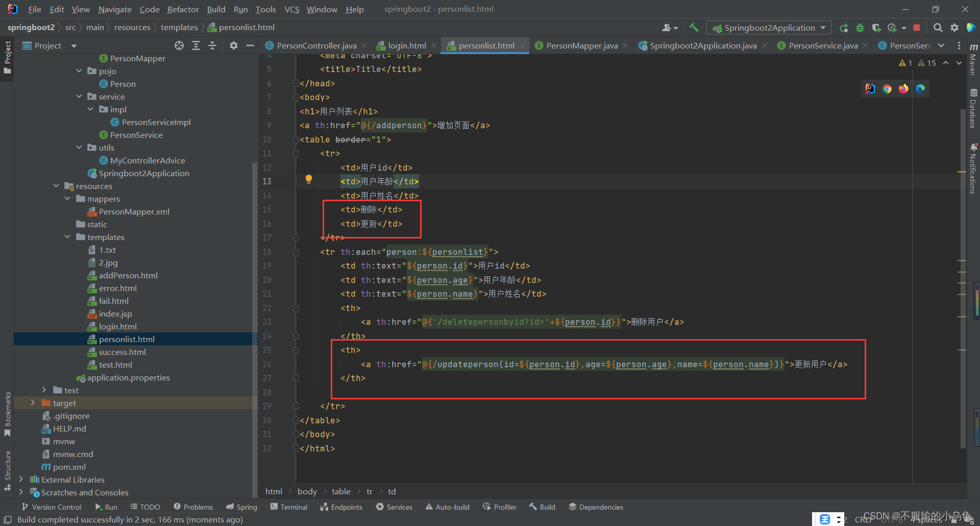
Task: Click the intention lightbulb on line 13
Action: 309,179
